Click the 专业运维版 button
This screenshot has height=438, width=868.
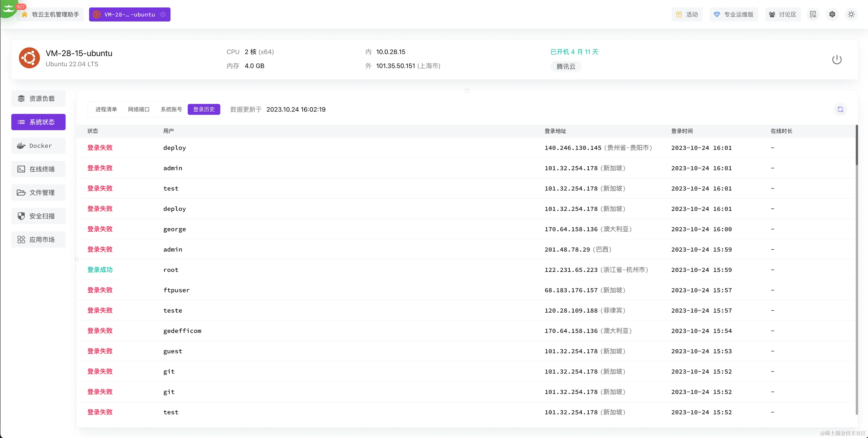tap(734, 14)
